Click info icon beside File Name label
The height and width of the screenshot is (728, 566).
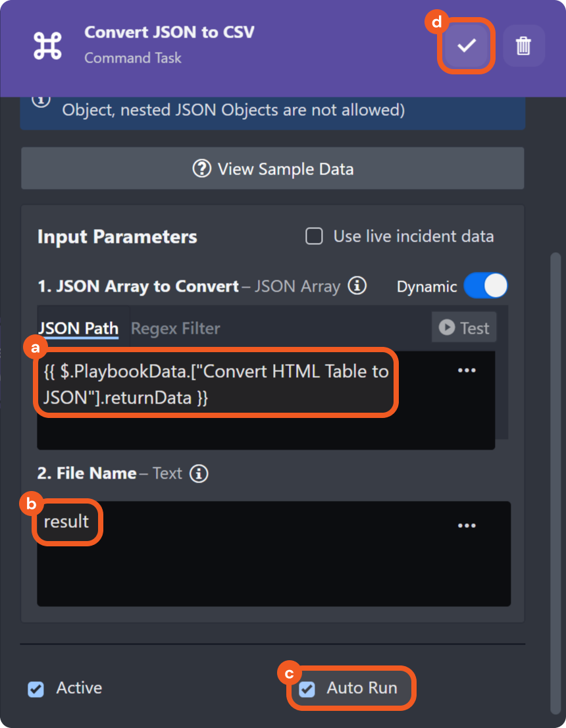point(199,473)
